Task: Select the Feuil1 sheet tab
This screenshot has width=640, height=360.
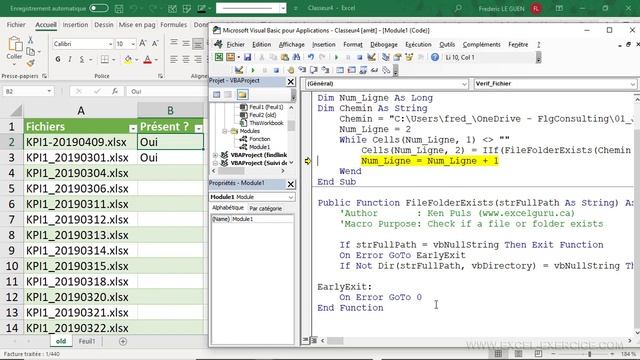Action: click(x=87, y=341)
